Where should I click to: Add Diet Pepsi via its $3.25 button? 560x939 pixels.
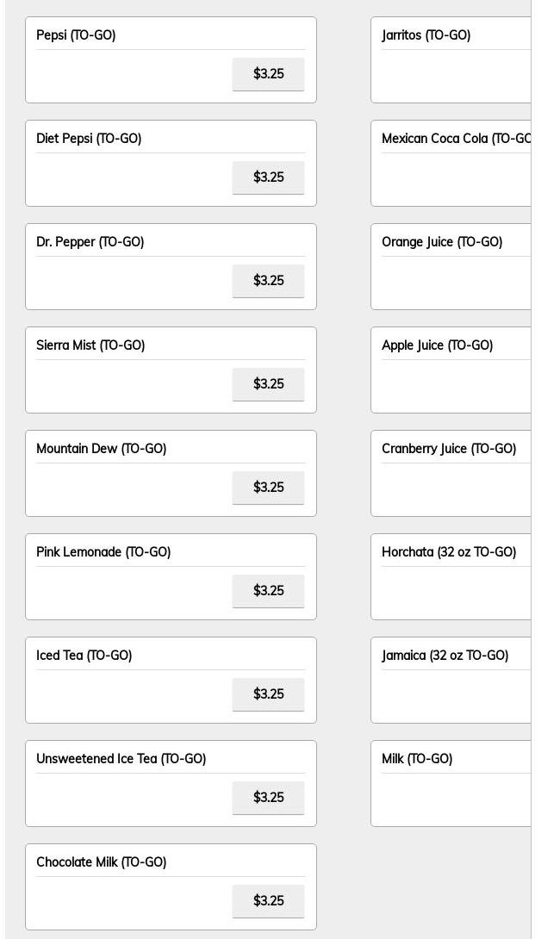coord(268,177)
